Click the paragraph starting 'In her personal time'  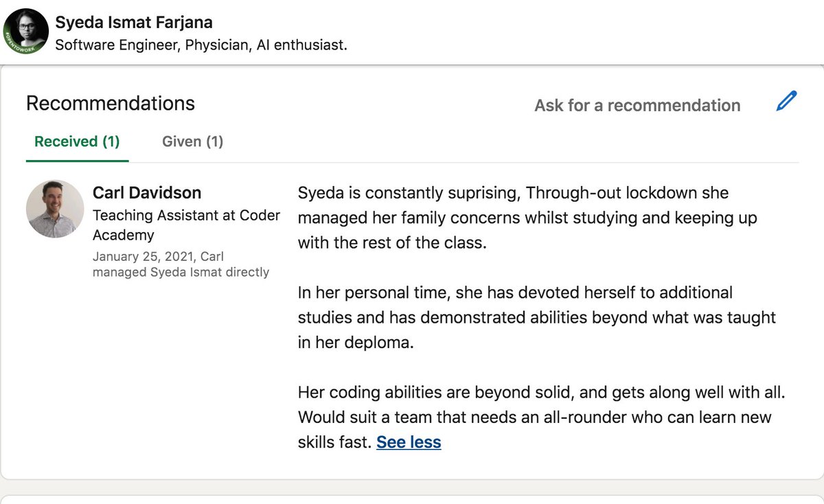pyautogui.click(x=537, y=317)
